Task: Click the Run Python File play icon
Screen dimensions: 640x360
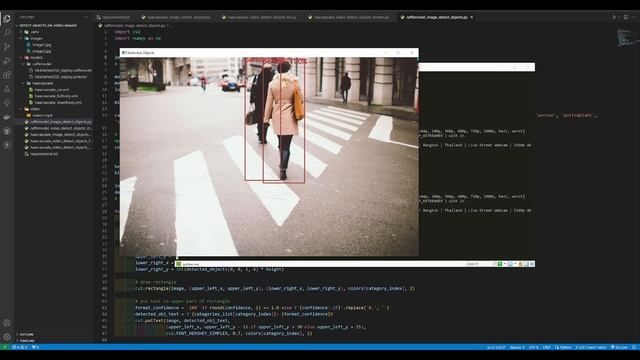Action: point(614,17)
